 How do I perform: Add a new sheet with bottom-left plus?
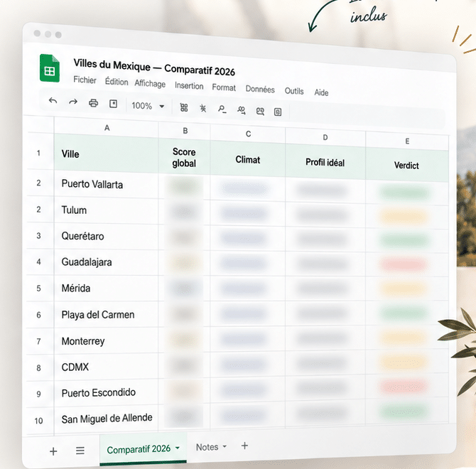53,451
